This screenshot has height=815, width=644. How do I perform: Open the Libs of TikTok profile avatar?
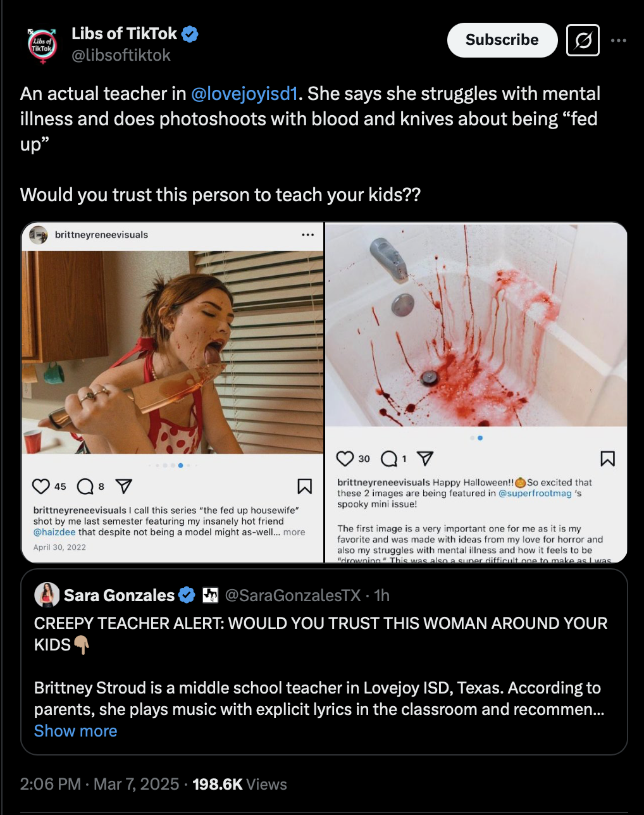pos(42,45)
